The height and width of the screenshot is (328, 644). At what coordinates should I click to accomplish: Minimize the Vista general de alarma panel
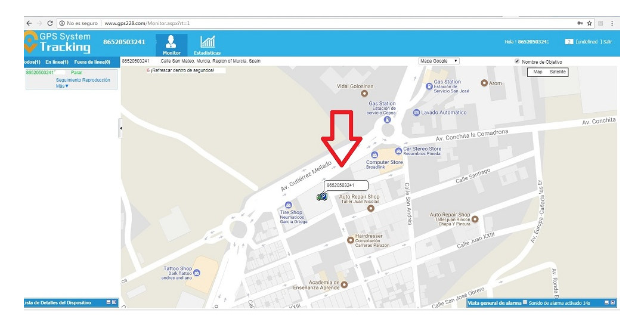coord(606,302)
